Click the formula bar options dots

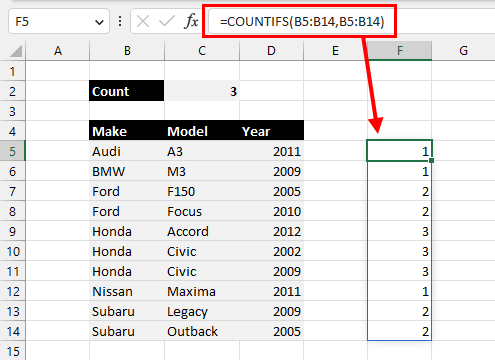pos(120,22)
